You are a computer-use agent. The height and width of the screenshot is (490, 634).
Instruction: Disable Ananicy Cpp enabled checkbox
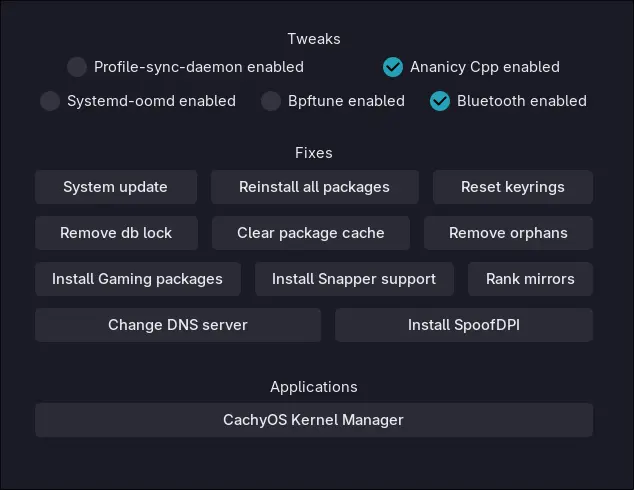pos(393,67)
